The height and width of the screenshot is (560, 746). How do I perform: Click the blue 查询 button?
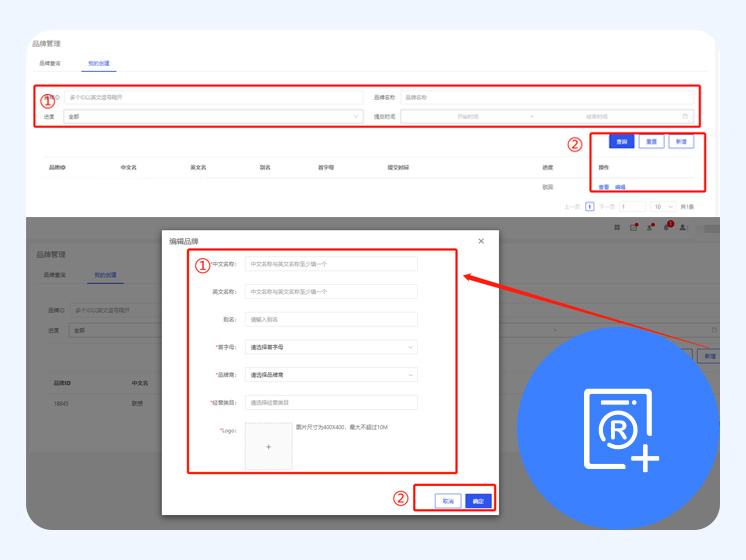(x=622, y=142)
